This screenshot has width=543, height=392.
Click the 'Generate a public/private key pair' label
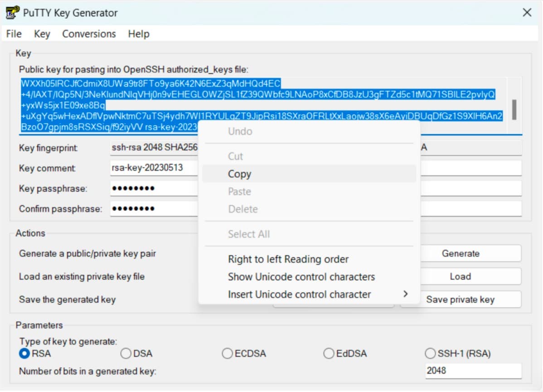tap(87, 253)
